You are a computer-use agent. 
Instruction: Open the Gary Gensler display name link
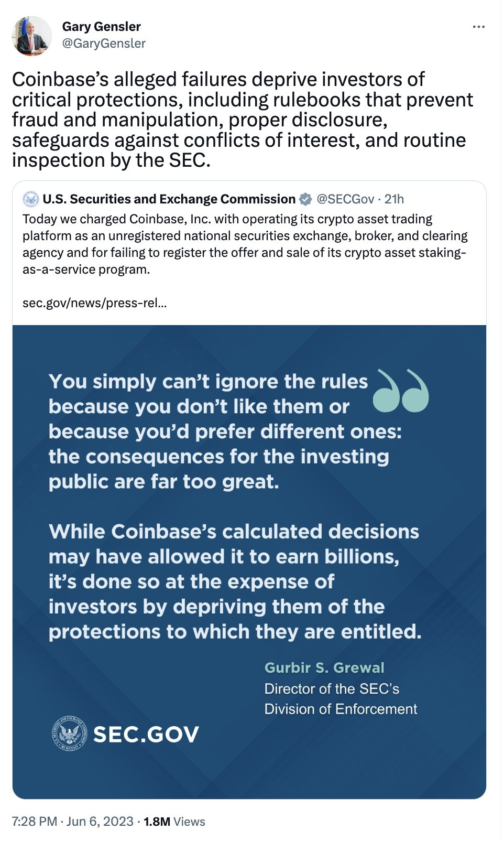(101, 27)
